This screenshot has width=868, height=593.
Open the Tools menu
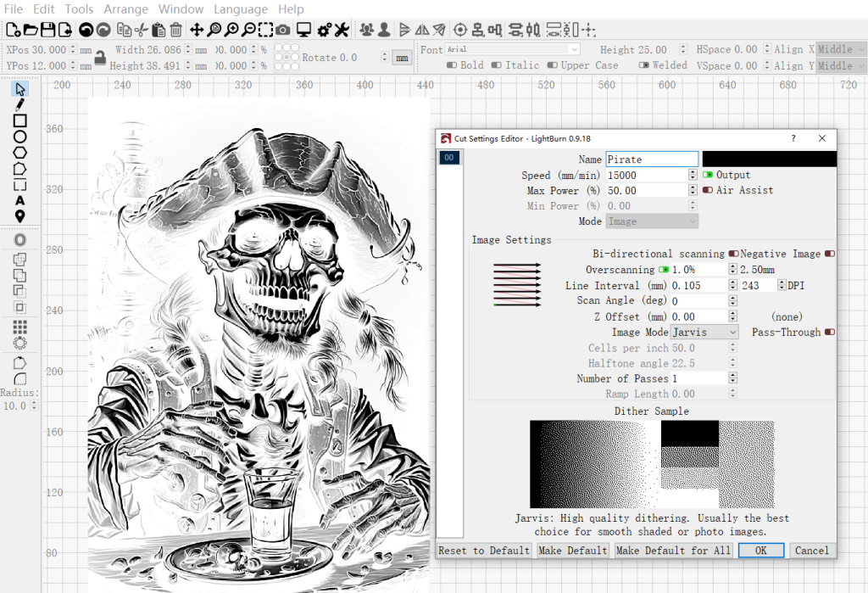[79, 8]
